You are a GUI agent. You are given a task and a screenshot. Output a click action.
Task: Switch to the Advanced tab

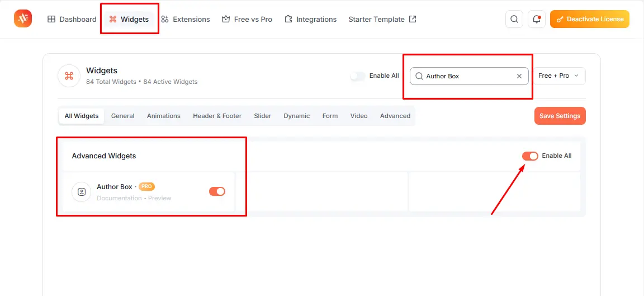point(395,116)
